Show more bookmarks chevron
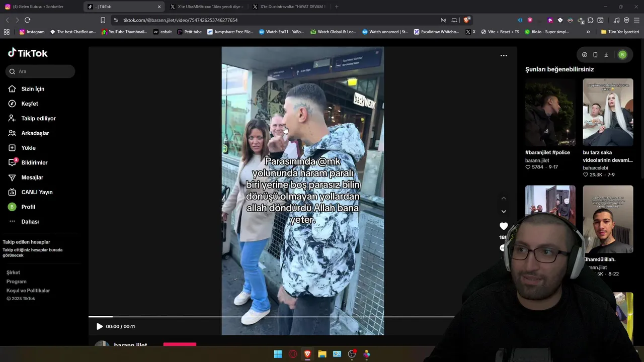 click(x=588, y=32)
